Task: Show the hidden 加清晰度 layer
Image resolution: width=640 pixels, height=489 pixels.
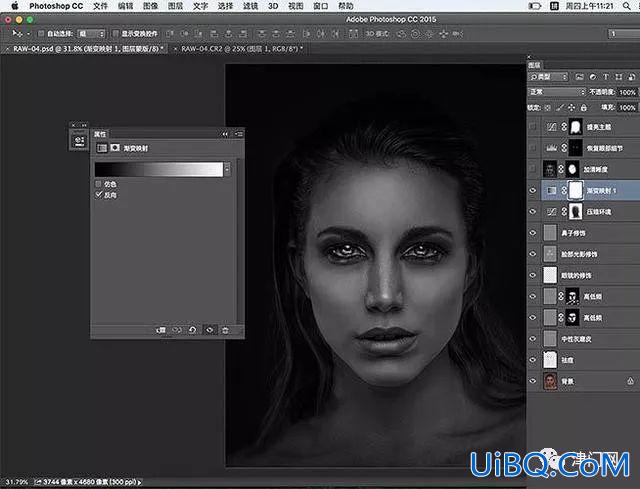Action: pos(533,169)
